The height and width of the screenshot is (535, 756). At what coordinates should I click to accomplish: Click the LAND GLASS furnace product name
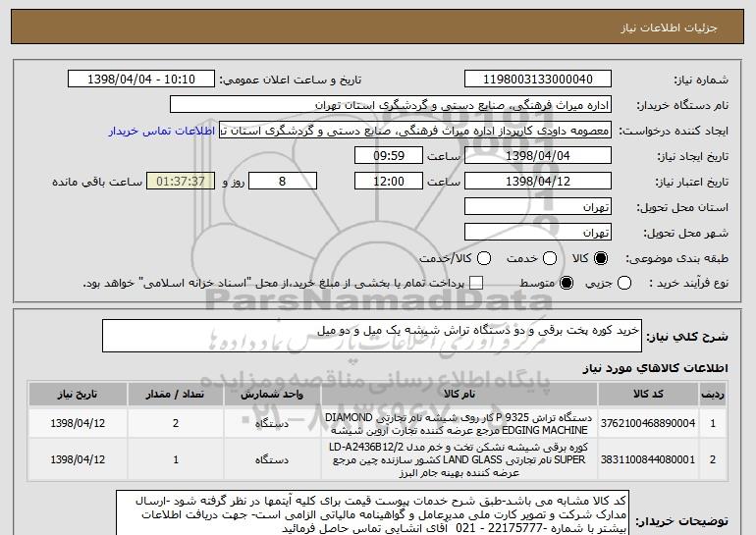(x=459, y=459)
